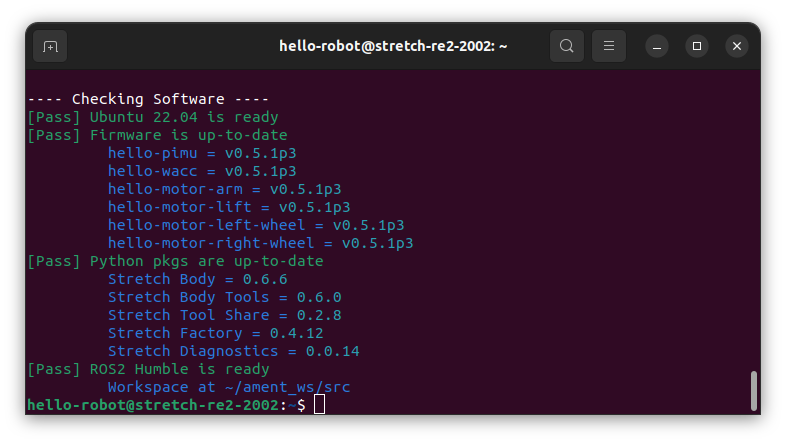Image resolution: width=786 pixels, height=443 pixels.
Task: Click the Ubuntu 22.04 is ready line
Action: tap(153, 117)
